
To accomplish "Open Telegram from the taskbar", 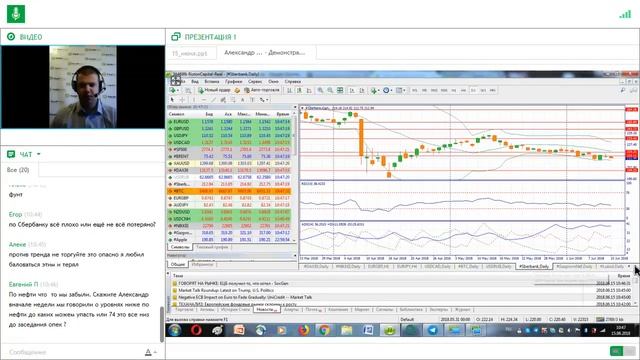I will (433, 330).
